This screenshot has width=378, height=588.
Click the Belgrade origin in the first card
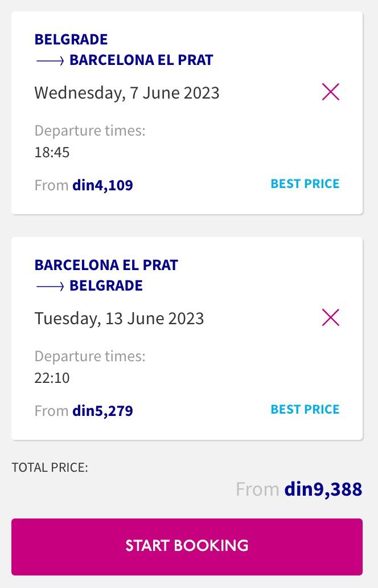point(71,39)
